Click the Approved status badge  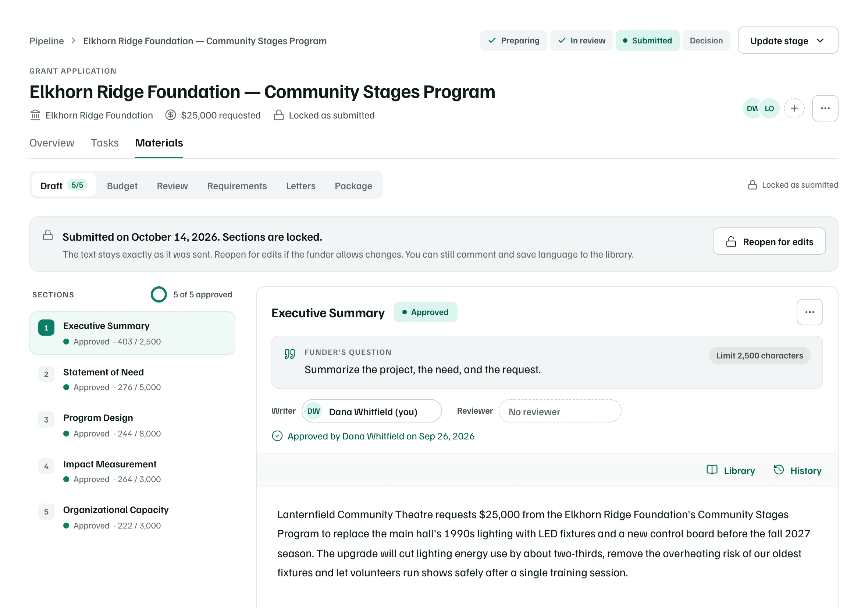tap(425, 312)
